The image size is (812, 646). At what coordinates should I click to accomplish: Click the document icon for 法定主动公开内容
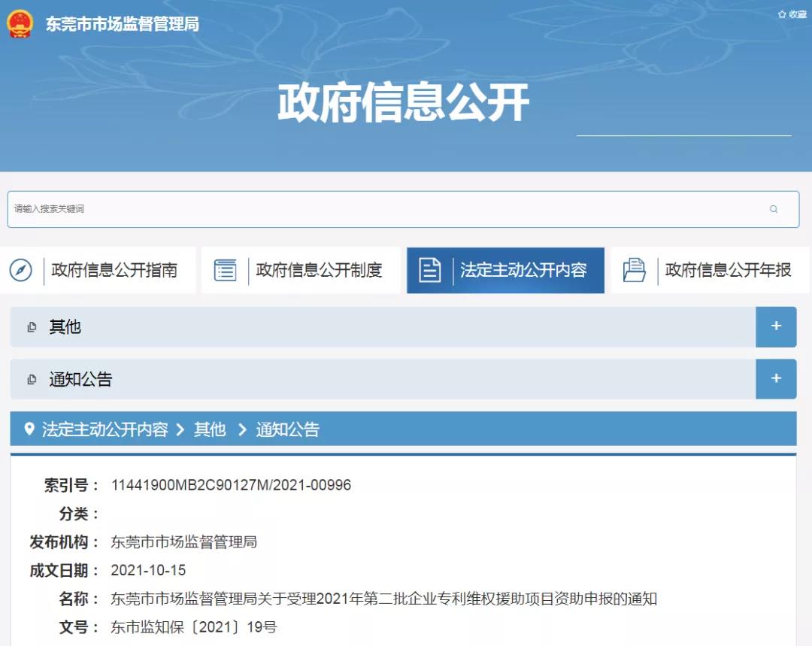[x=429, y=271]
